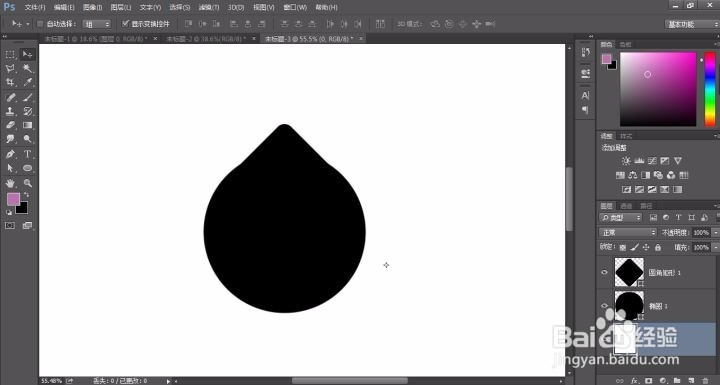The image size is (720, 385).
Task: Select the Horizontal Type tool
Action: 28,154
